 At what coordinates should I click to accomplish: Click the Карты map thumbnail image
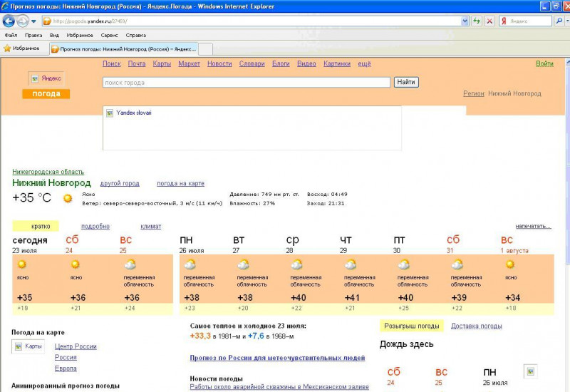28,346
